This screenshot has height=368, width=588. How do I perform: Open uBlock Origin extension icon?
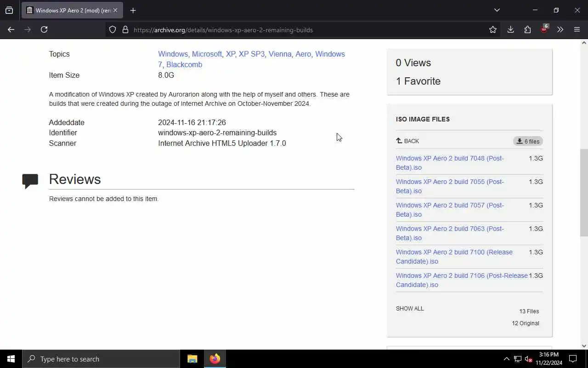tap(544, 29)
